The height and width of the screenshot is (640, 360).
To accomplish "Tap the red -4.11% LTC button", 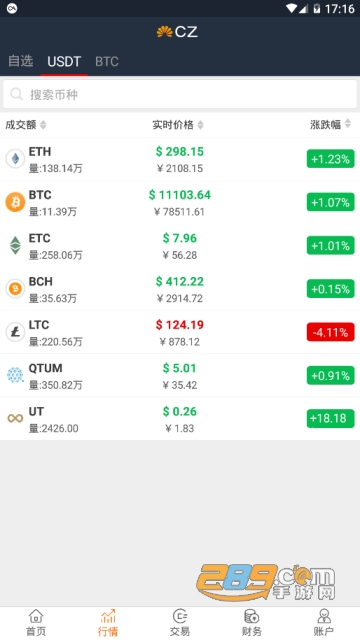I will pos(331,332).
